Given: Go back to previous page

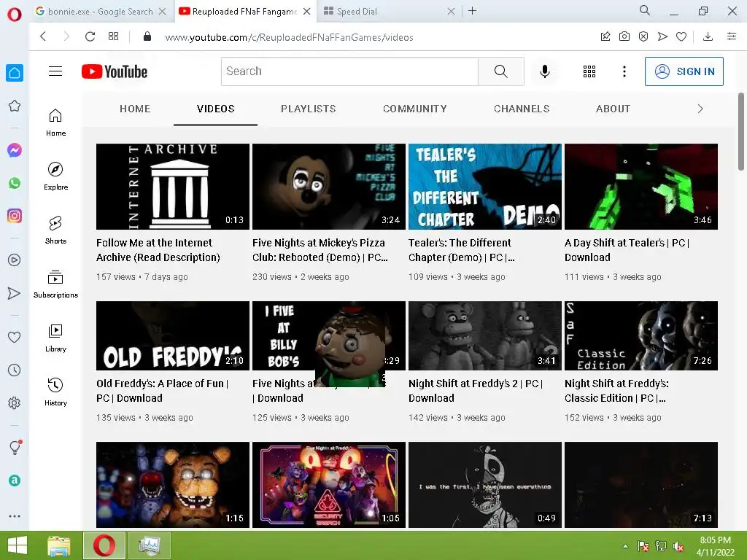Looking at the screenshot, I should (x=43, y=36).
